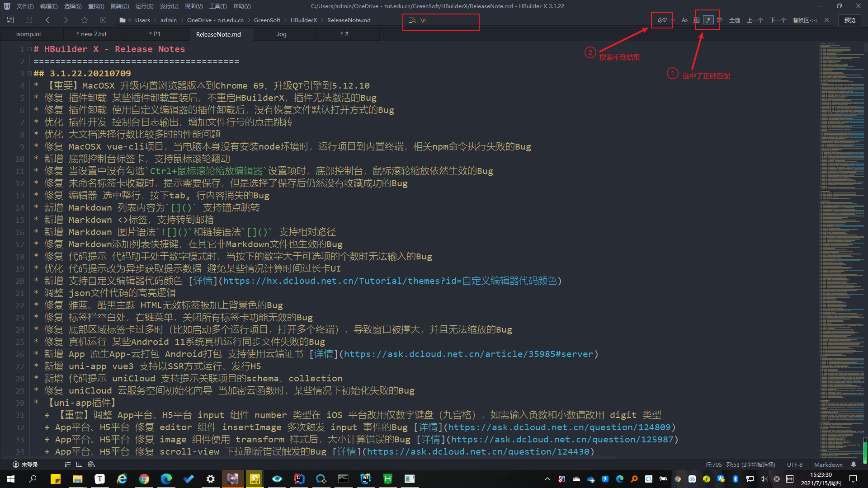Click the folder icon in breadcrumb
This screenshot has height=488, width=868.
point(122,20)
